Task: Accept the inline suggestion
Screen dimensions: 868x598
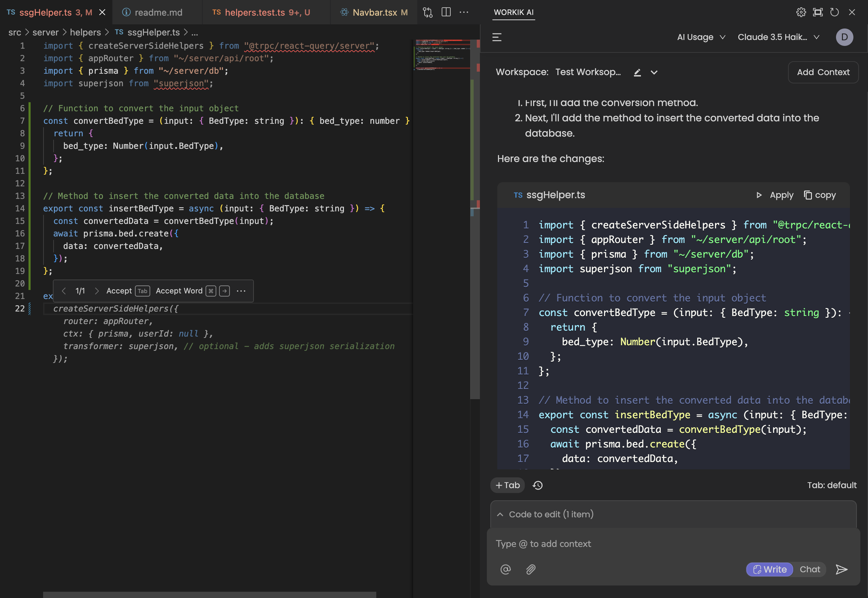Action: [x=128, y=291]
